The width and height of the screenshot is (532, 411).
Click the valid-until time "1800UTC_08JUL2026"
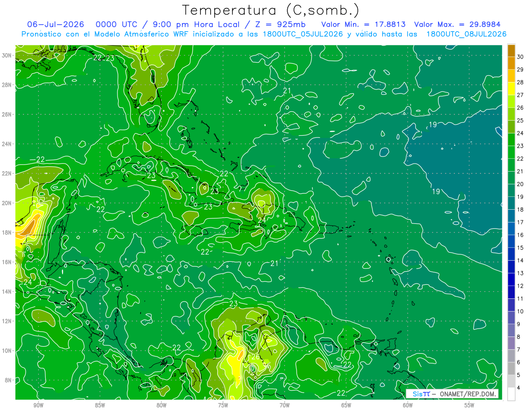pos(466,34)
